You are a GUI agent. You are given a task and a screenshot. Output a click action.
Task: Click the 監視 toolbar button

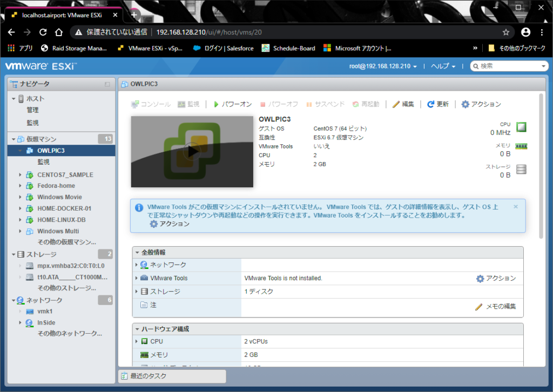point(188,104)
